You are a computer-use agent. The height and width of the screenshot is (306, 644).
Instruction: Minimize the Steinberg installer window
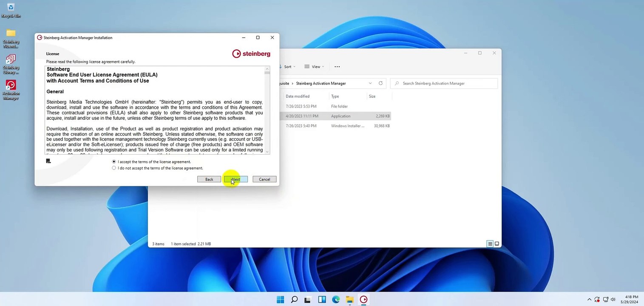(x=244, y=37)
